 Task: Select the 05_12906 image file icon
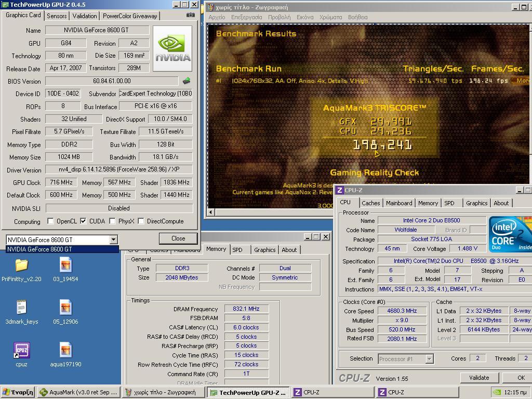pos(65,308)
